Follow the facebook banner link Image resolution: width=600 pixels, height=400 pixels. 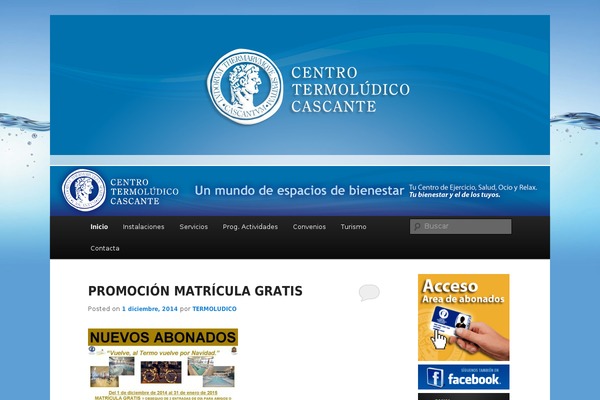point(463,377)
